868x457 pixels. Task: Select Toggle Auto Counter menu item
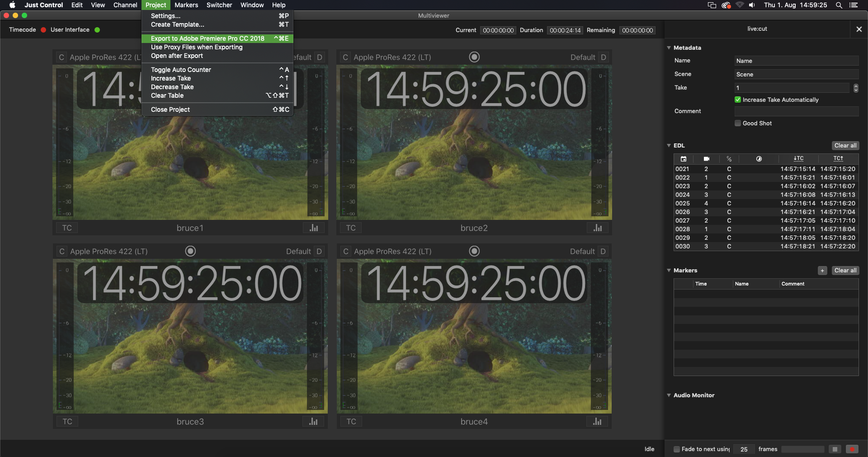point(217,70)
